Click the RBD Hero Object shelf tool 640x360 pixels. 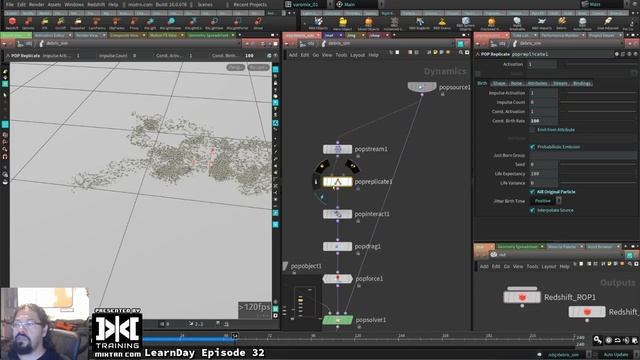(342, 23)
